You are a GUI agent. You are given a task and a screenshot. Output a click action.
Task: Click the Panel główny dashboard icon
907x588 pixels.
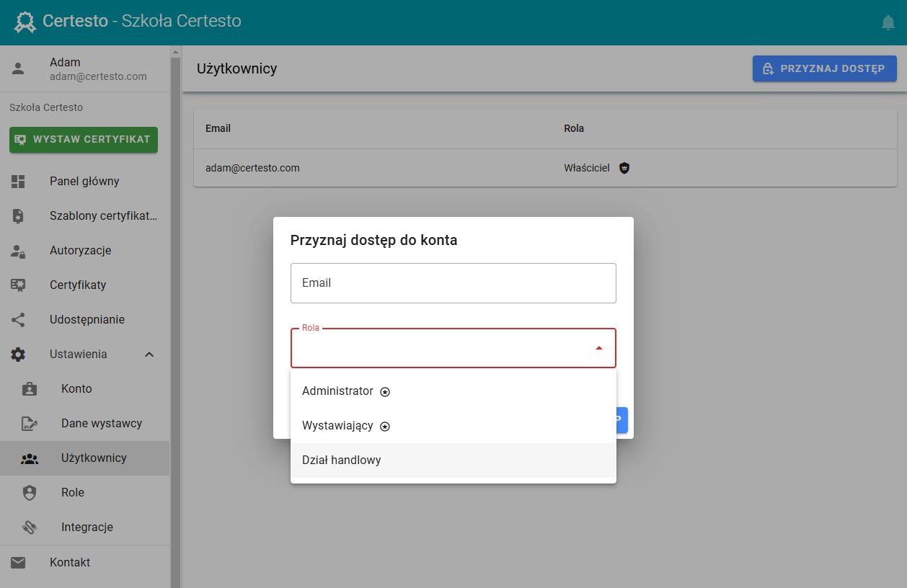tap(18, 182)
